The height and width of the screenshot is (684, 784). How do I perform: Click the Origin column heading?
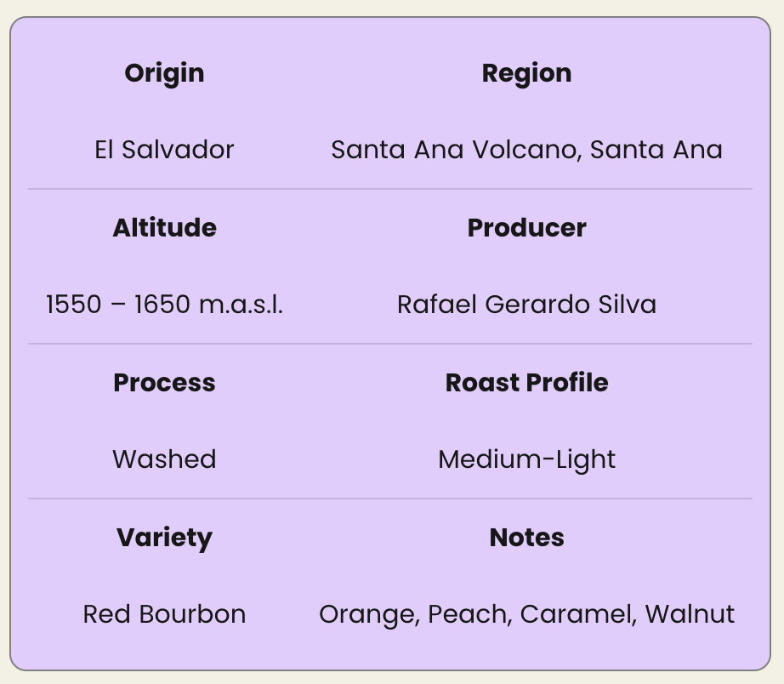pyautogui.click(x=164, y=73)
